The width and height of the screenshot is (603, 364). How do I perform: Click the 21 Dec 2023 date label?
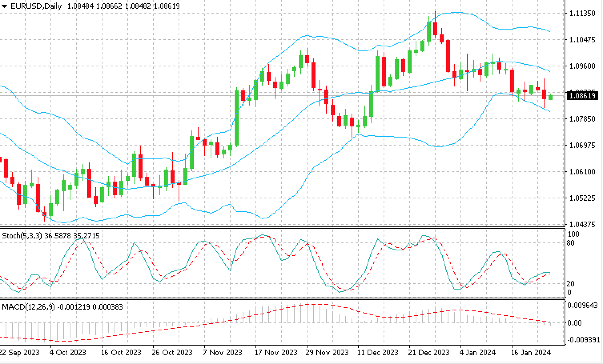tap(430, 352)
